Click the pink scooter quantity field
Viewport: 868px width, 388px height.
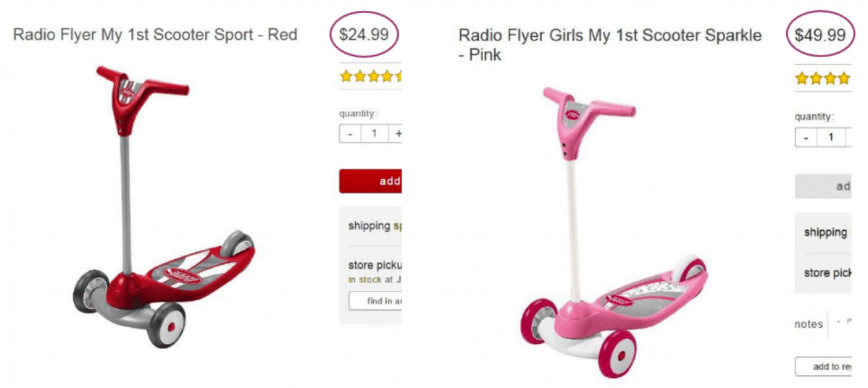(832, 137)
